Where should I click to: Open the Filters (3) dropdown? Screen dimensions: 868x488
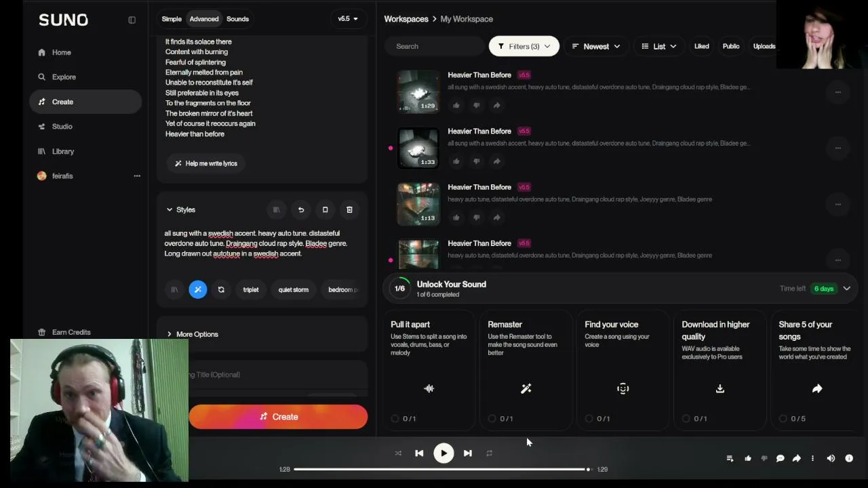[524, 46]
